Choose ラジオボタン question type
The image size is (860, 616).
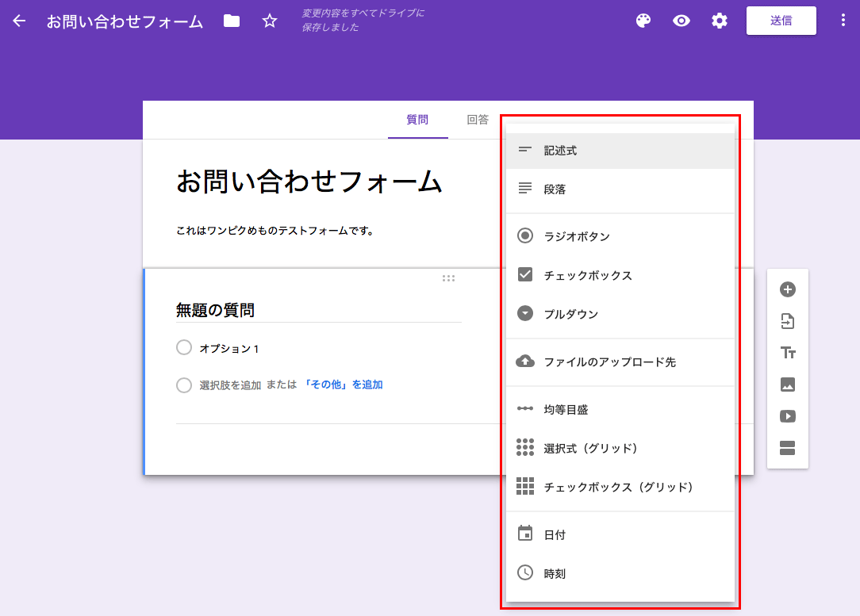click(x=620, y=236)
